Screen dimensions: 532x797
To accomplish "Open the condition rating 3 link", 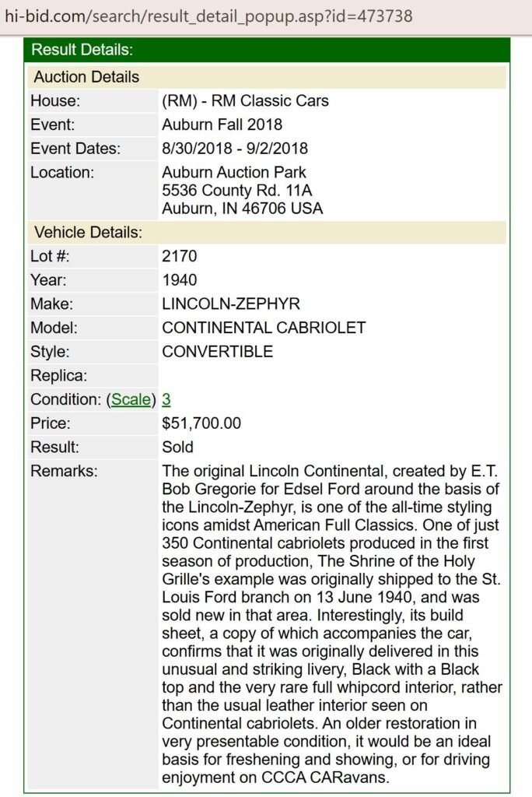I will tap(166, 400).
